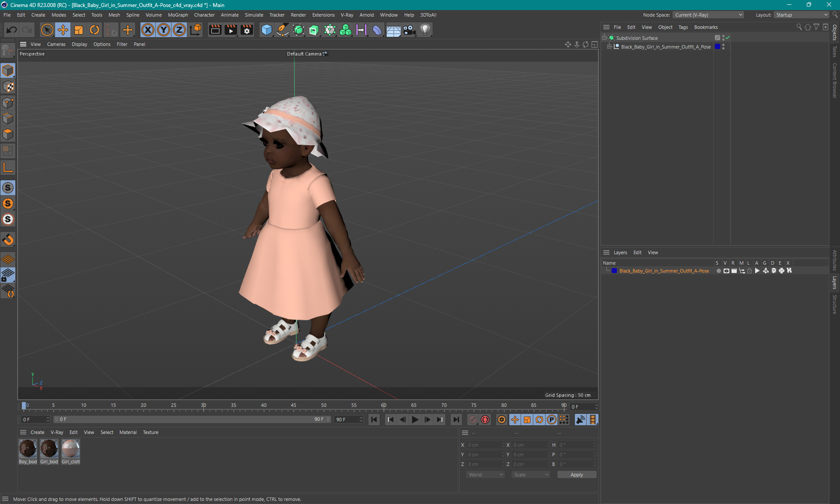
Task: Switch to Model mode in left sidebar
Action: click(x=8, y=70)
